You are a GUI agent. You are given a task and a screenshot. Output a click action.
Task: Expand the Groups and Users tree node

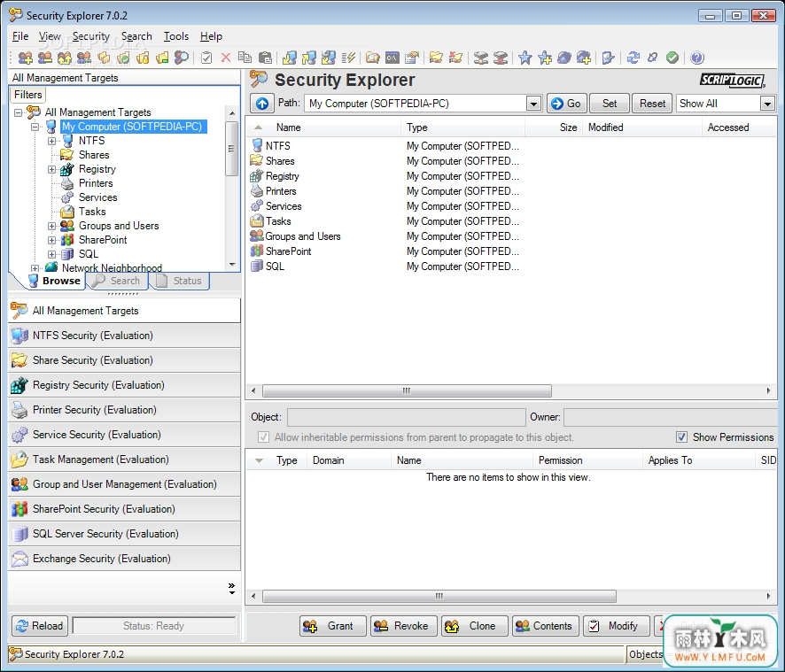pyautogui.click(x=51, y=226)
